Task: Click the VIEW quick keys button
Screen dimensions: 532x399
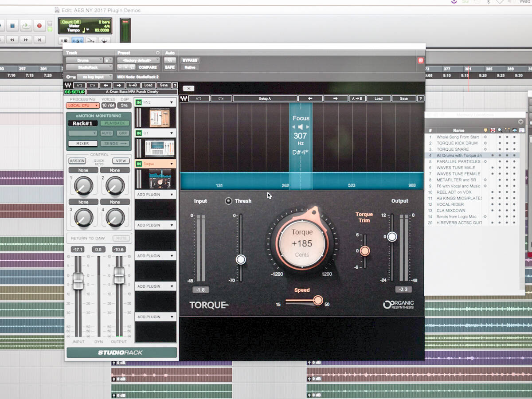Action: point(121,161)
